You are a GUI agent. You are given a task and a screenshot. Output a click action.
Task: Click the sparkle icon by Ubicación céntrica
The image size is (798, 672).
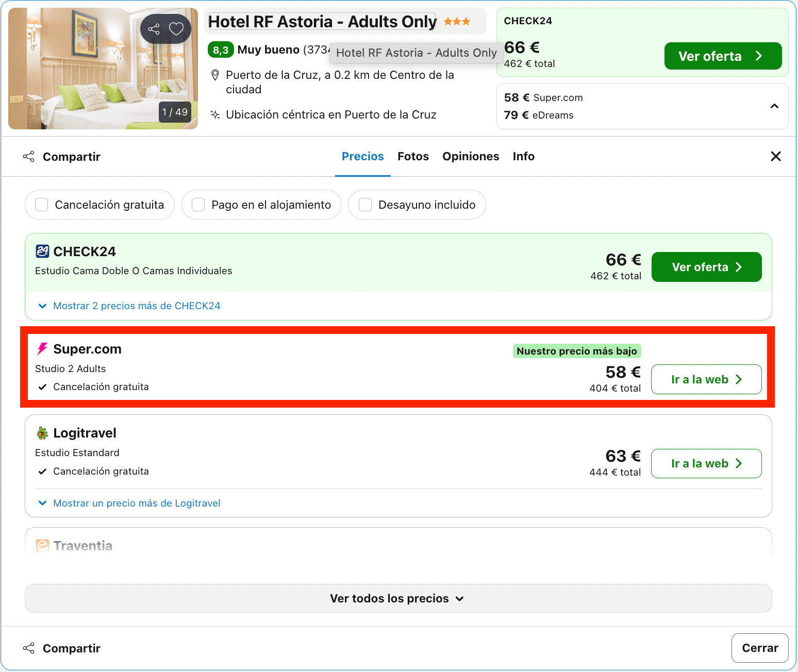tap(215, 115)
